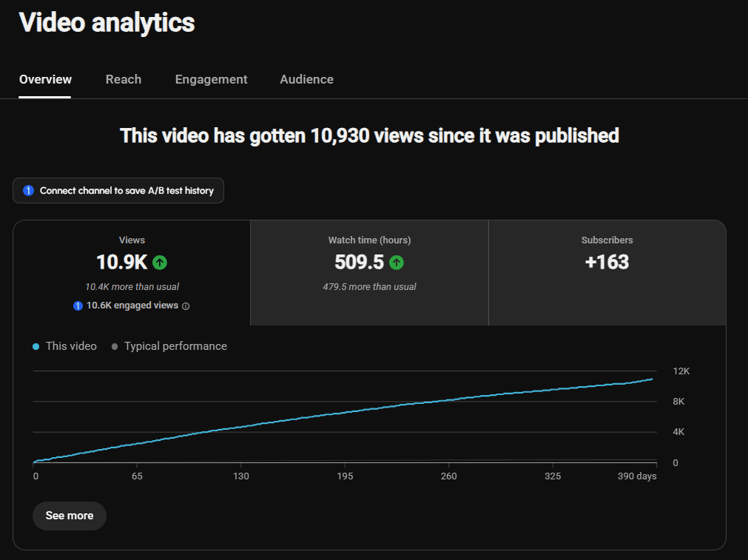Image resolution: width=748 pixels, height=560 pixels.
Task: Click the gray Typical performance legend dot
Action: coord(115,347)
